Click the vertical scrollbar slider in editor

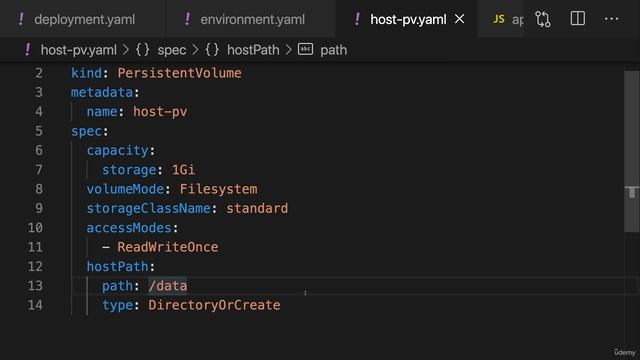pos(631,151)
